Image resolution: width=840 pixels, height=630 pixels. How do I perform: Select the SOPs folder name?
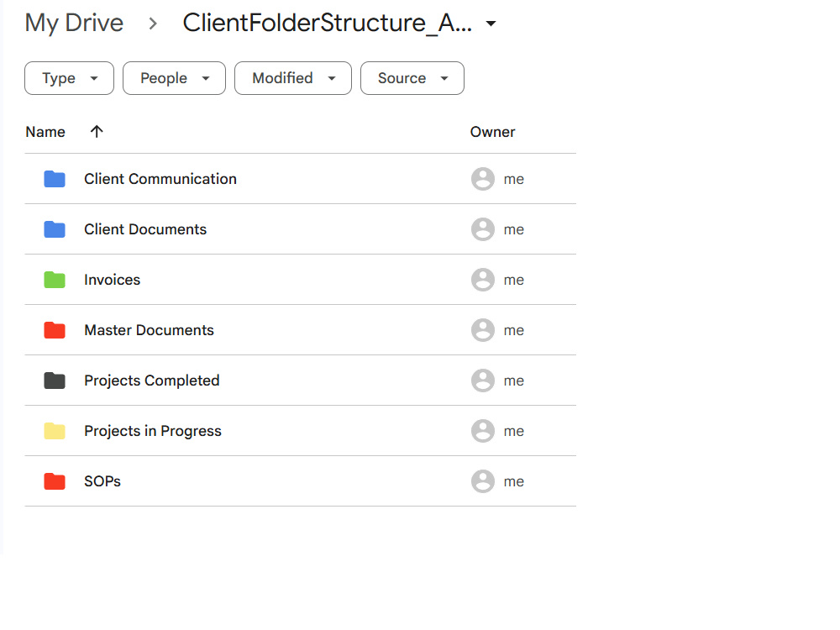tap(102, 481)
